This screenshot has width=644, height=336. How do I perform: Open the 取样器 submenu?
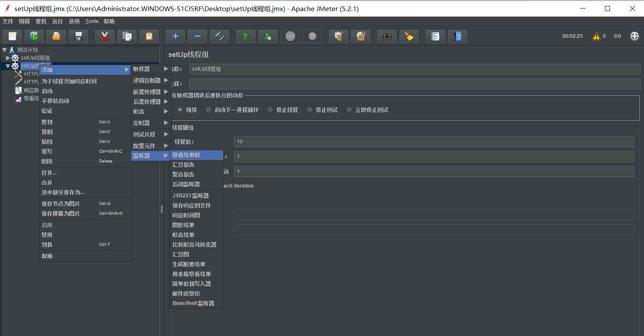point(151,69)
